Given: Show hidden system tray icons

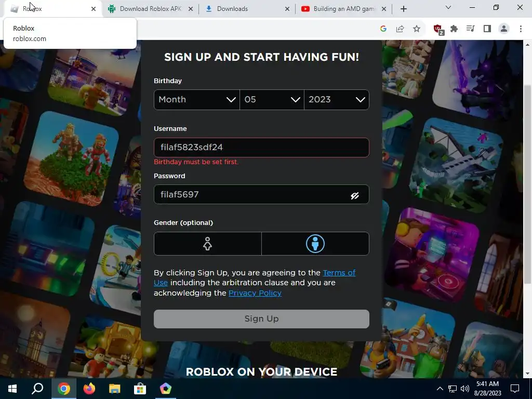Looking at the screenshot, I should (440, 389).
